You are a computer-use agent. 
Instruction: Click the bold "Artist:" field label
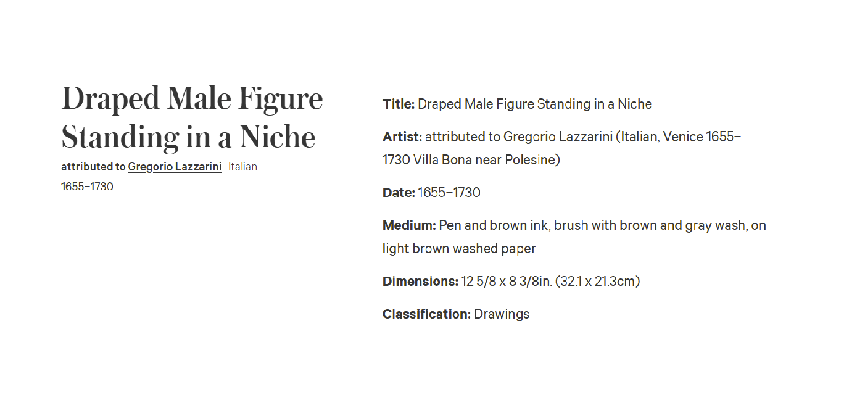402,137
